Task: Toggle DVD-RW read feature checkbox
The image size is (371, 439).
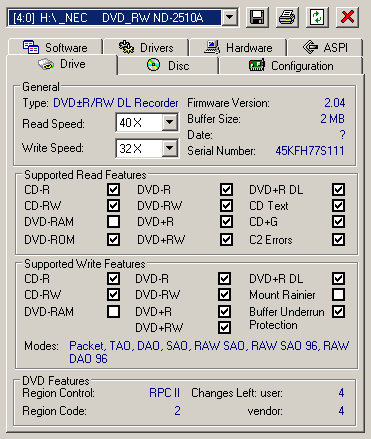Action: pos(226,205)
